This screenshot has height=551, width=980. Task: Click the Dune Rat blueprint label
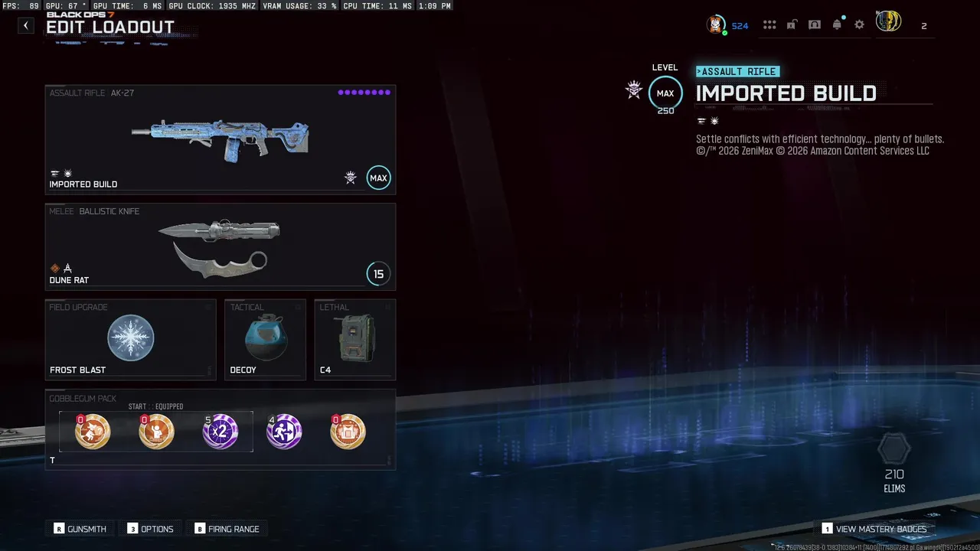tap(69, 280)
